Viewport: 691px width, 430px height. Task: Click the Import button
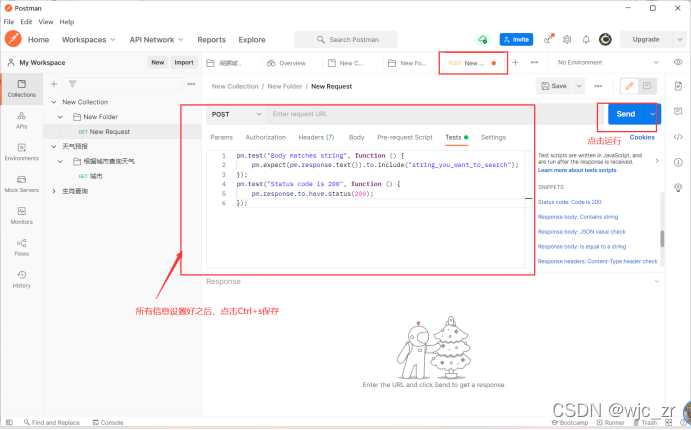click(184, 63)
